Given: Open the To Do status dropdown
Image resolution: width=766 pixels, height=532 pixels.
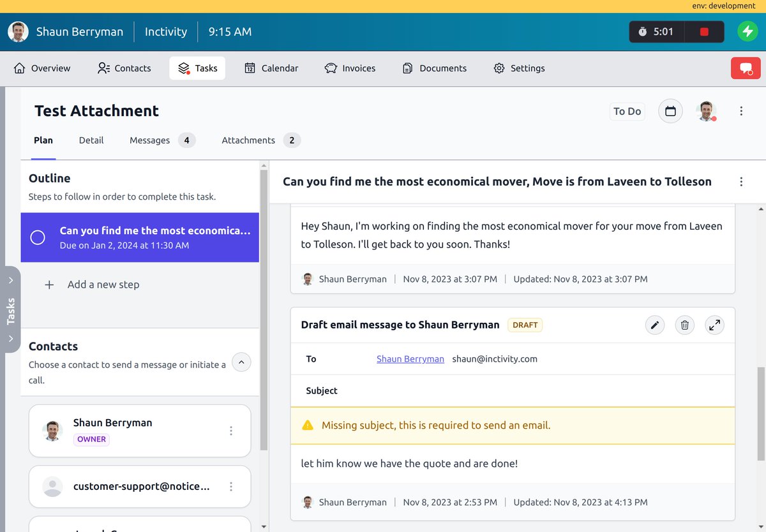Looking at the screenshot, I should (627, 112).
